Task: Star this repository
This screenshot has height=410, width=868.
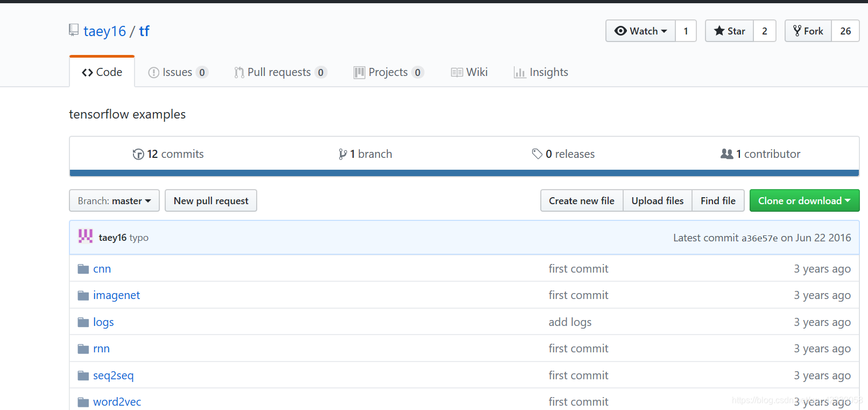Action: [x=729, y=31]
